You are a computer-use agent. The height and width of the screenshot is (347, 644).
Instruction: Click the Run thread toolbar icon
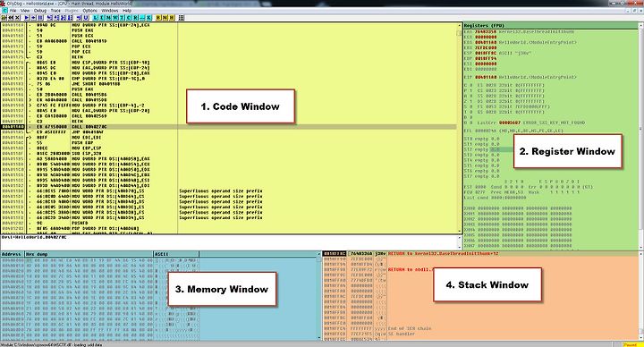click(x=34, y=18)
